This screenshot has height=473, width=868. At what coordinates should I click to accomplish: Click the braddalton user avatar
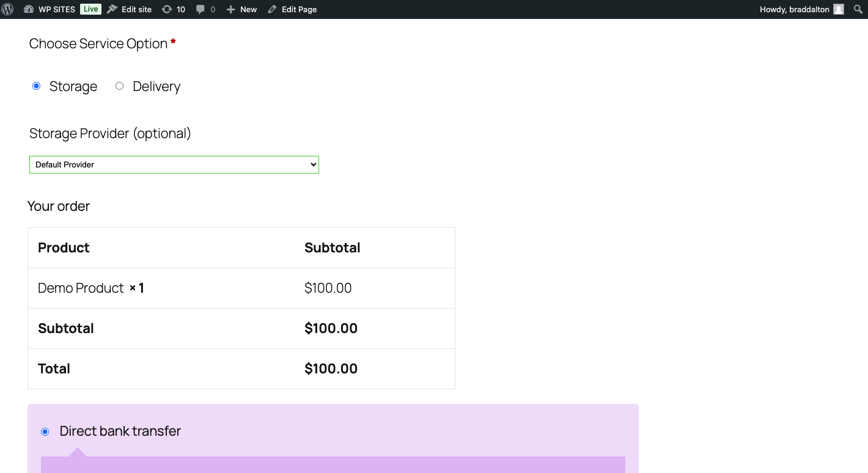coord(839,9)
